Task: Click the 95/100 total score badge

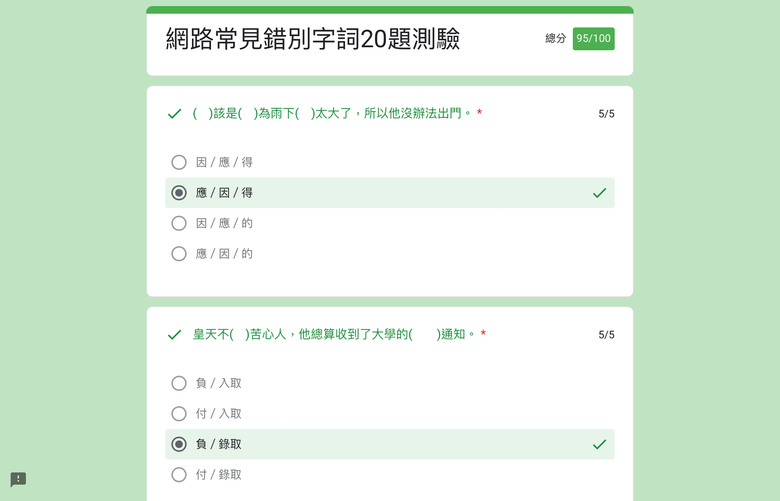Action: (x=593, y=39)
